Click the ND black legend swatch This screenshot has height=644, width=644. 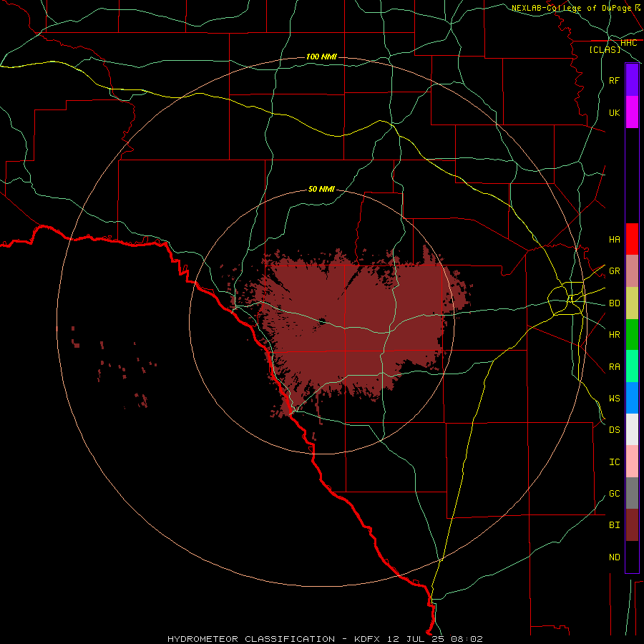[632, 557]
